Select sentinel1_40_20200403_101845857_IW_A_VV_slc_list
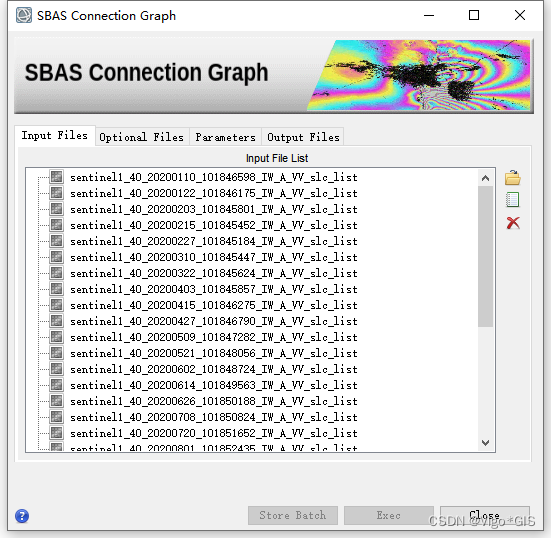Screen dimensions: 551x538 (214, 289)
